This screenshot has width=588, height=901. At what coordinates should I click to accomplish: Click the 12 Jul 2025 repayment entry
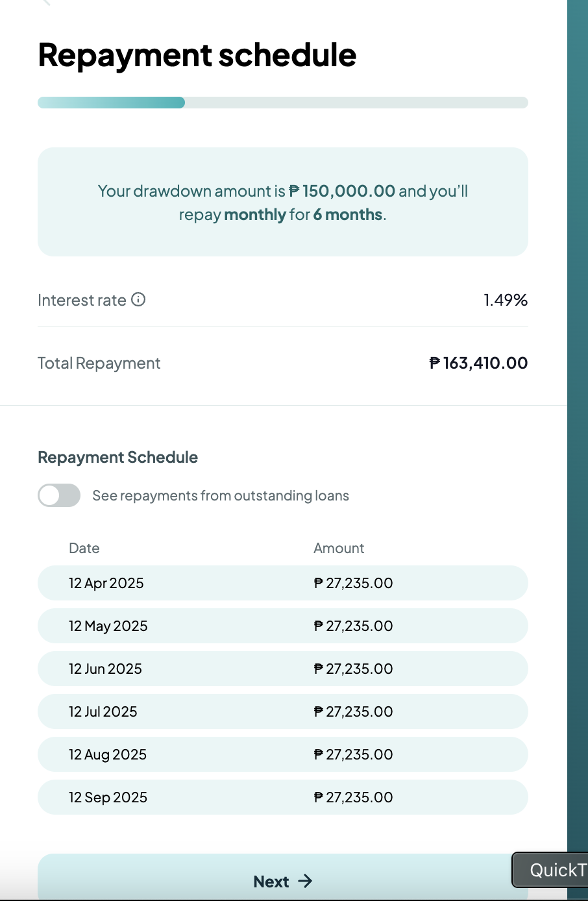pos(282,711)
